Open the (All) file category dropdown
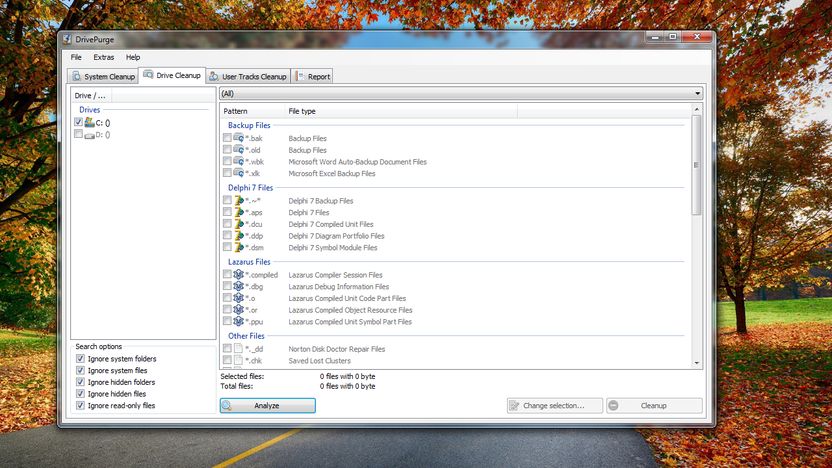This screenshot has width=832, height=468. pos(461,93)
